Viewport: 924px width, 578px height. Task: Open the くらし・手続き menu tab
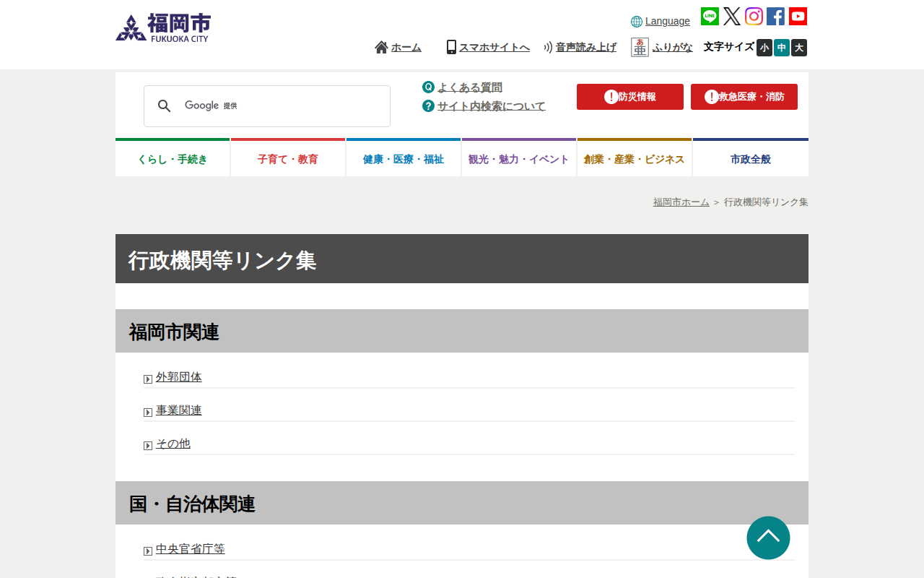[x=173, y=158]
